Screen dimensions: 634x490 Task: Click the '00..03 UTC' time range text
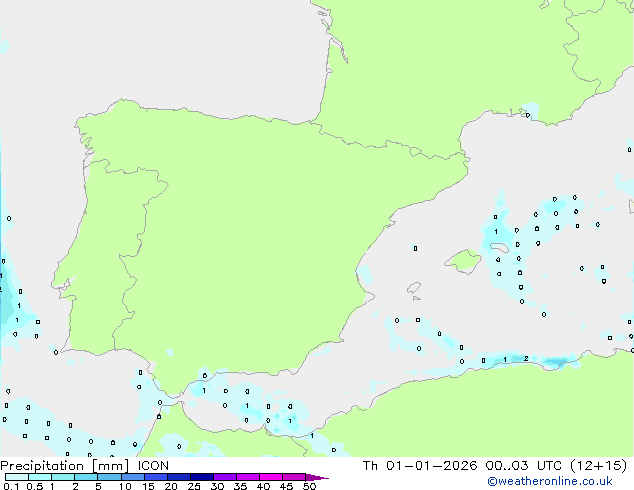[524, 466]
